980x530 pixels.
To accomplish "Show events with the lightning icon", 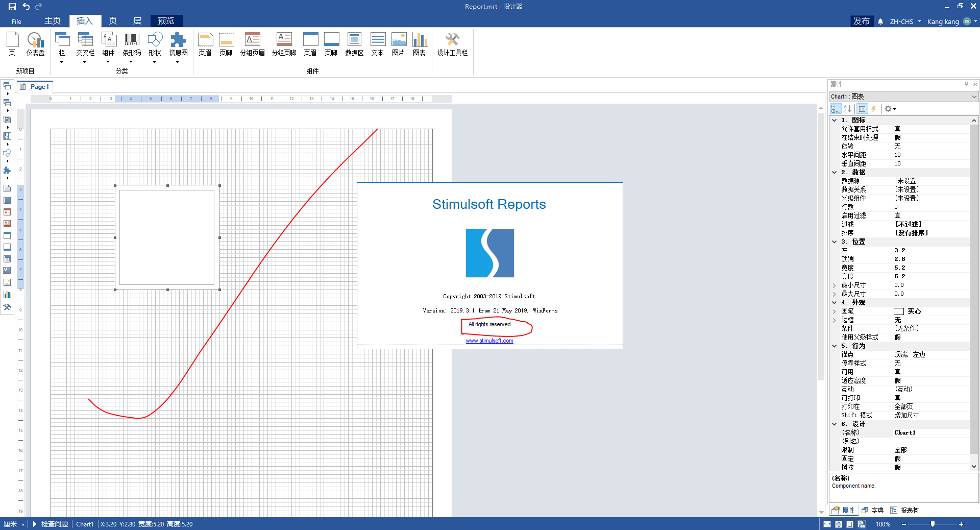I will click(874, 109).
